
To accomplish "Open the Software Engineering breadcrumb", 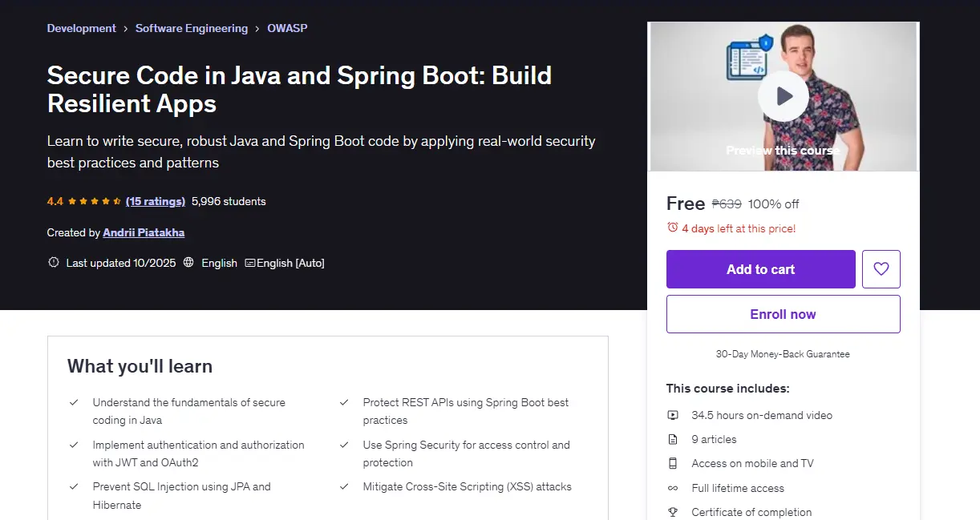I will coord(192,28).
